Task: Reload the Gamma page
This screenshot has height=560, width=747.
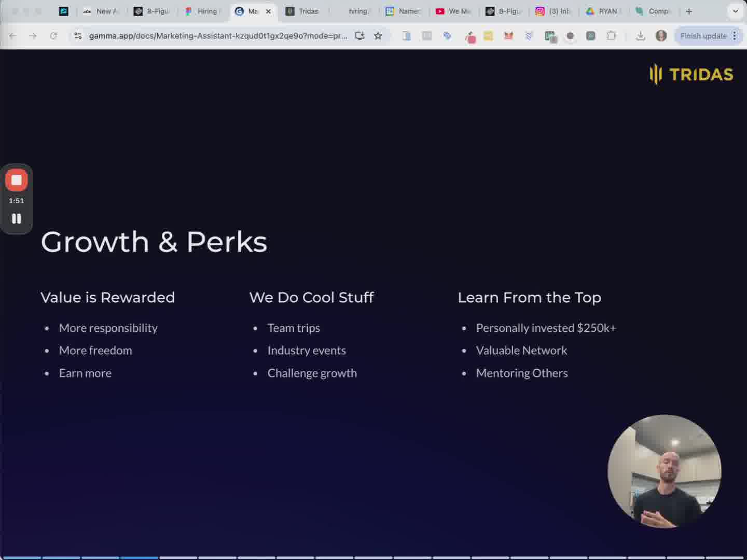Action: (x=53, y=36)
